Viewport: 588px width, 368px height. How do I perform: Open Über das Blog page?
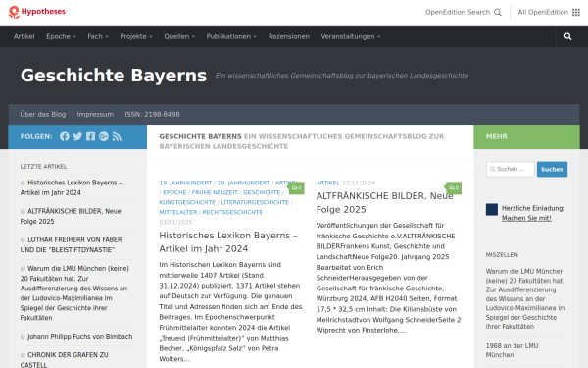coord(43,114)
